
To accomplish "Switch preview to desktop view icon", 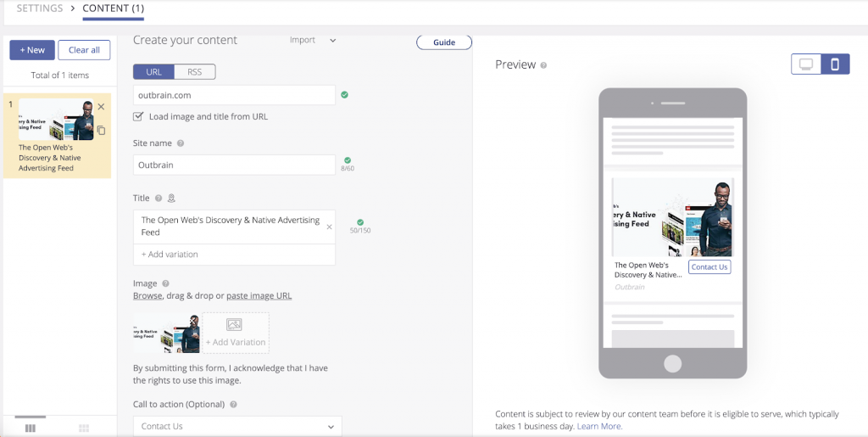I will click(806, 64).
